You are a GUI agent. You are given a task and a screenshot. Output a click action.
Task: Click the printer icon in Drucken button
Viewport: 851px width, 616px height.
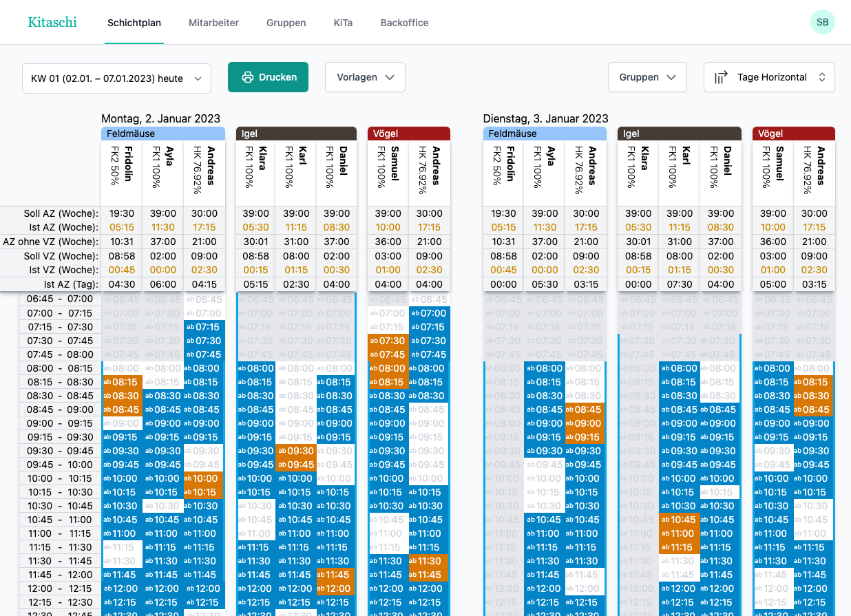(x=247, y=77)
